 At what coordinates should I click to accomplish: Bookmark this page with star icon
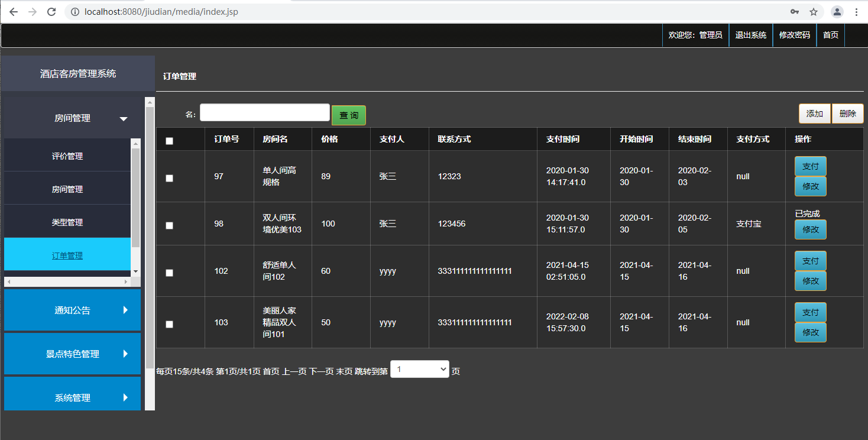click(x=814, y=12)
